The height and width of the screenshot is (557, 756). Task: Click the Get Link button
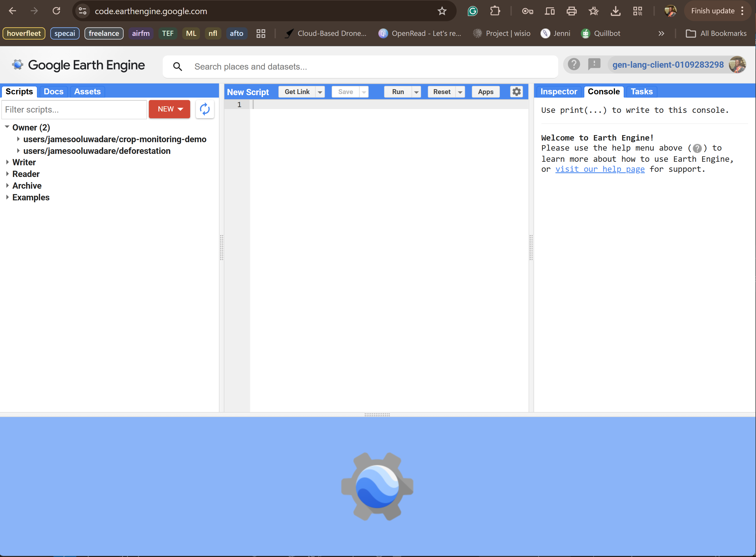click(x=297, y=92)
